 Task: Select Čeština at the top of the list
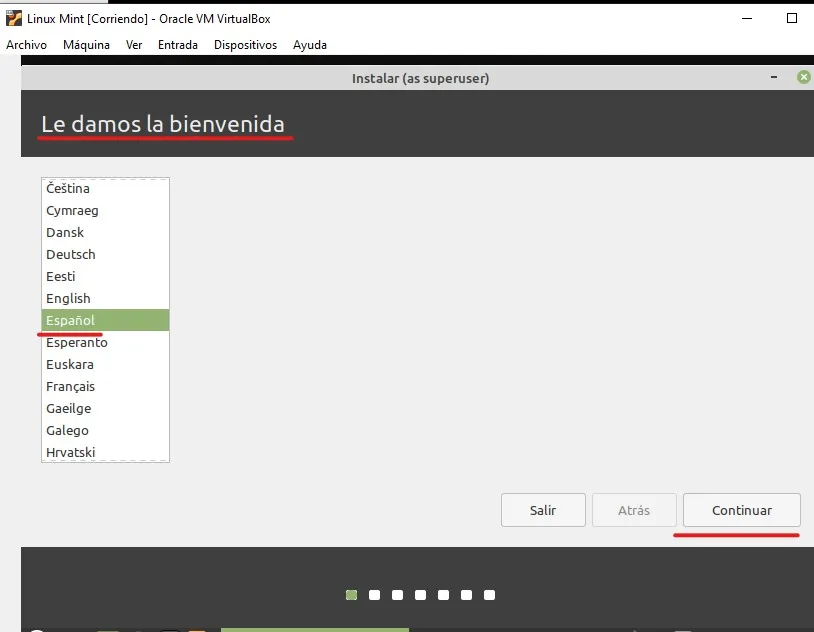pos(68,188)
